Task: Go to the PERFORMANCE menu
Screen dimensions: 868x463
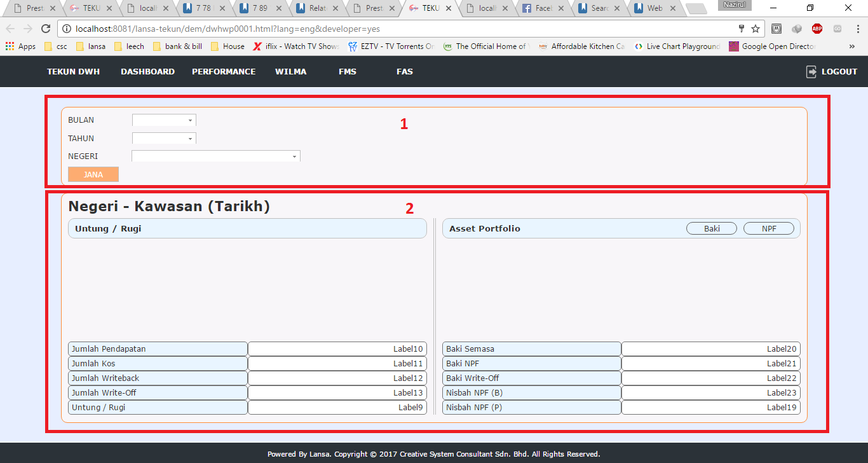Action: [224, 72]
